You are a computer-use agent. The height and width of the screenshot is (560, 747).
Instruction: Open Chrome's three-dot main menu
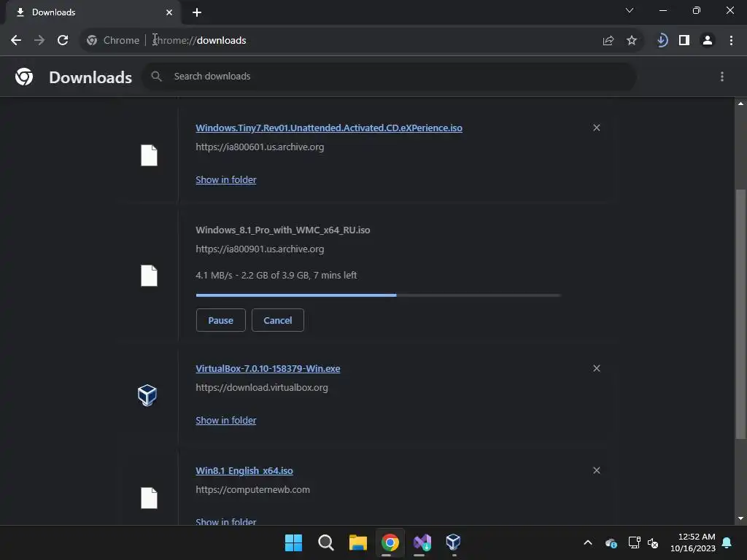731,41
